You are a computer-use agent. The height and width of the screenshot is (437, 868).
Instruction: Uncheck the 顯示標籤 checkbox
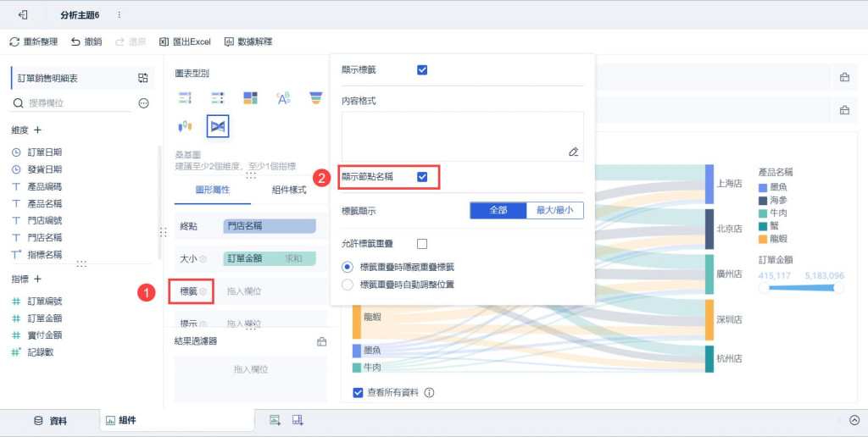click(422, 70)
